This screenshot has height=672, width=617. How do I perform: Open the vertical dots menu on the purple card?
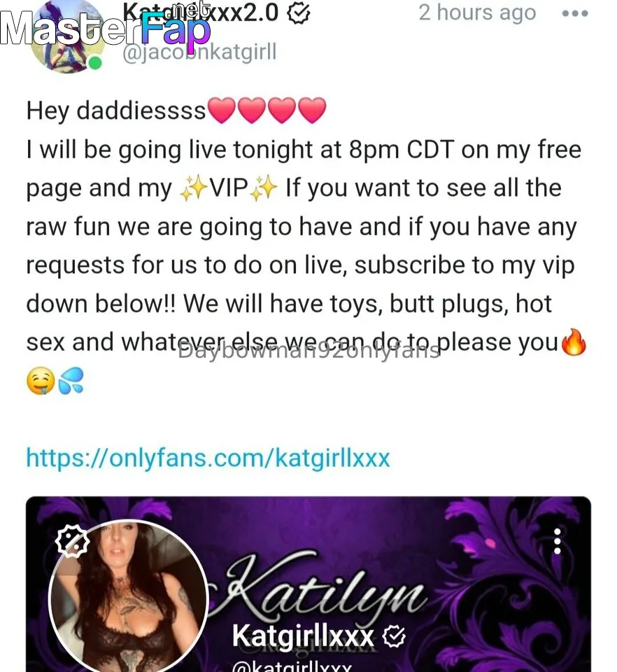[557, 541]
